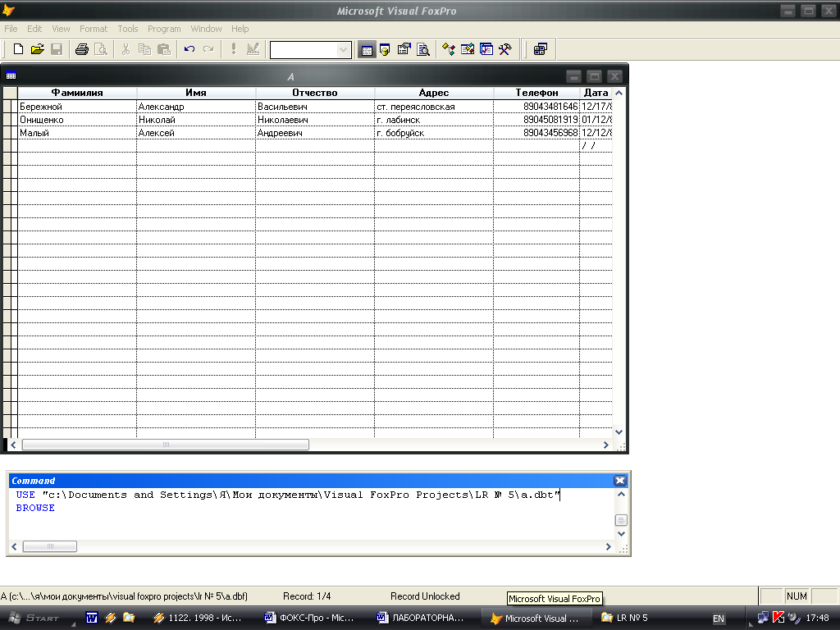The image size is (840, 630).
Task: Open the Document View icon
Action: (423, 50)
